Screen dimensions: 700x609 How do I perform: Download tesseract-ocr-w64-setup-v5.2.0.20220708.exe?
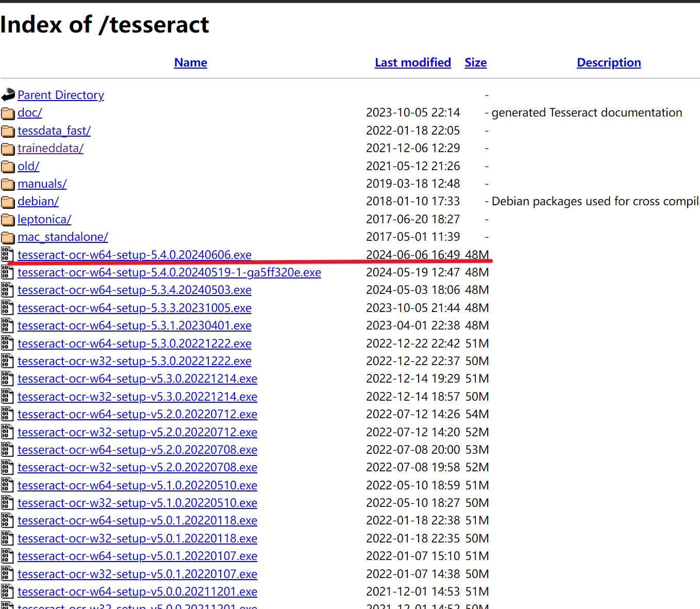pyautogui.click(x=137, y=450)
